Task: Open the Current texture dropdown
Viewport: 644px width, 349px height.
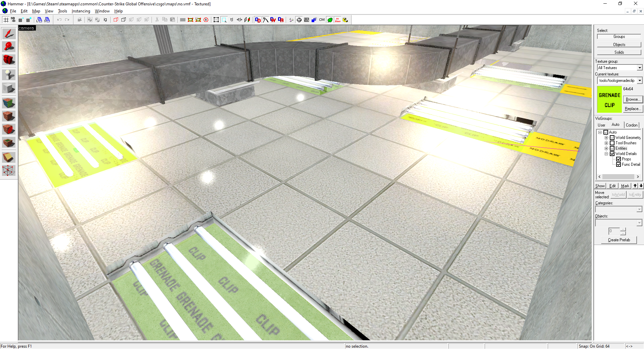Action: coord(640,81)
